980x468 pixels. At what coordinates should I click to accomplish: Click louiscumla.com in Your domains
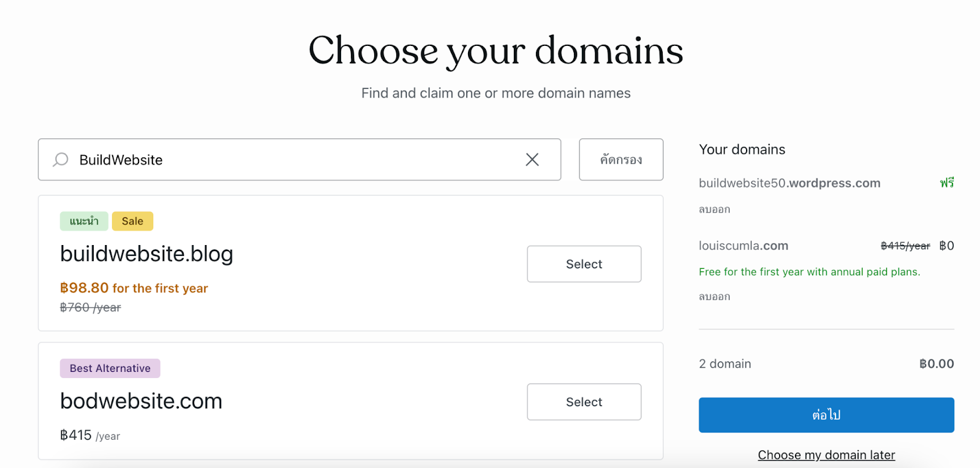[744, 246]
